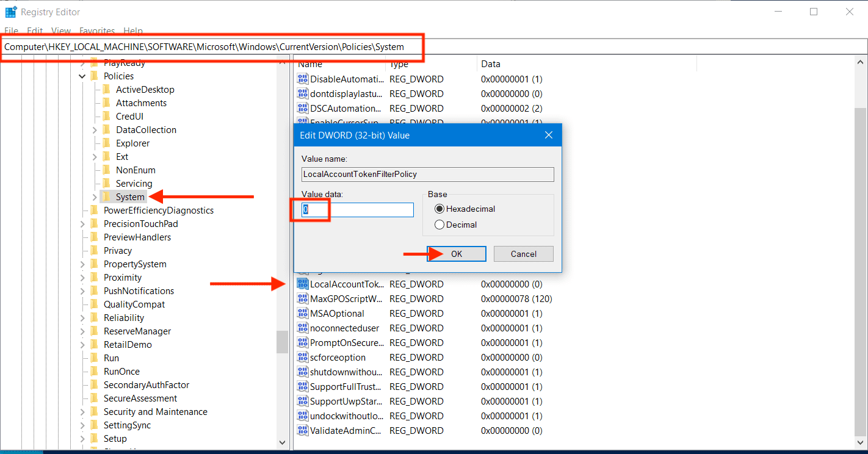868x454 pixels.
Task: Expand the SettingSync key
Action: [x=82, y=425]
